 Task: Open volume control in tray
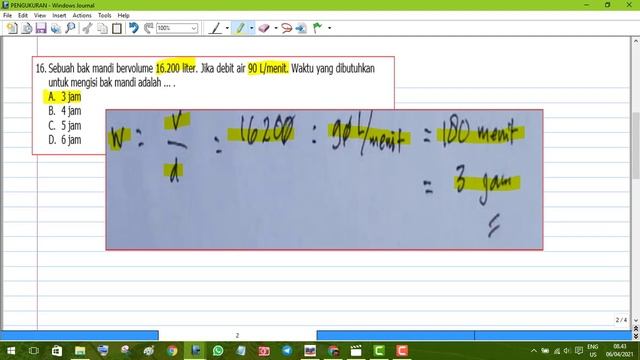567,351
